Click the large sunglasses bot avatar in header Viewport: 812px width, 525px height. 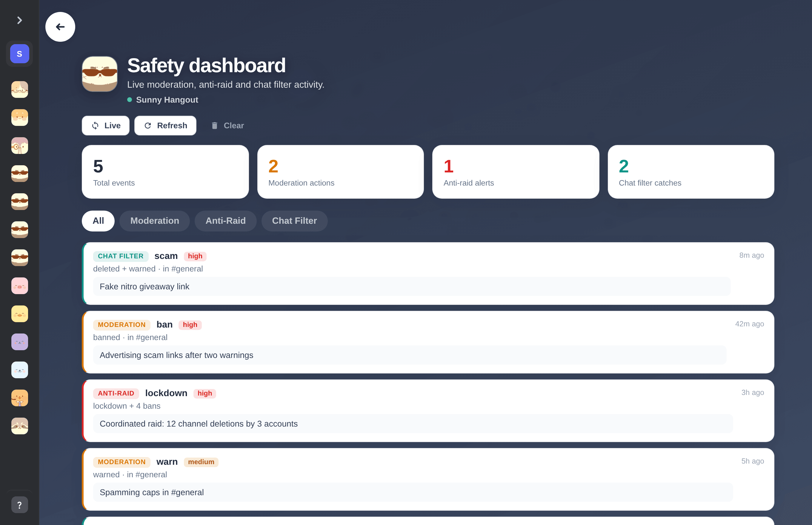click(100, 74)
